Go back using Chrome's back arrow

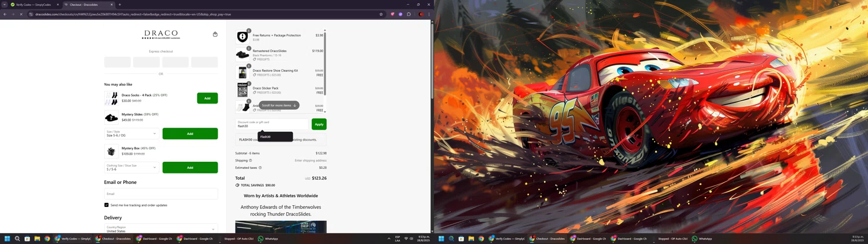(5, 14)
